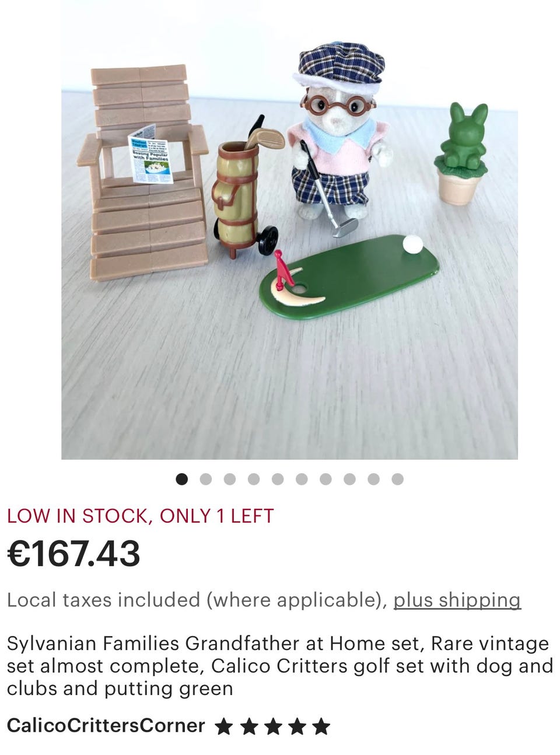Click the first rating star
Image resolution: width=560 pixels, height=755 pixels.
[x=223, y=726]
